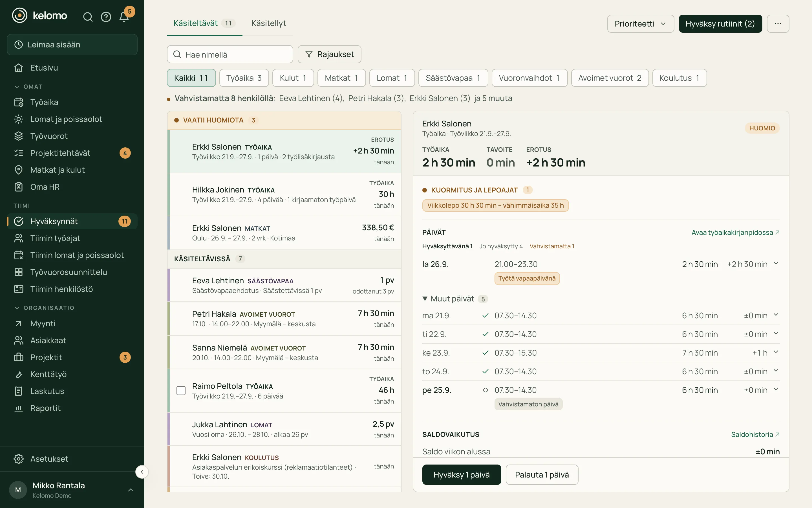Open the help question mark icon
The height and width of the screenshot is (508, 812).
coord(106,17)
